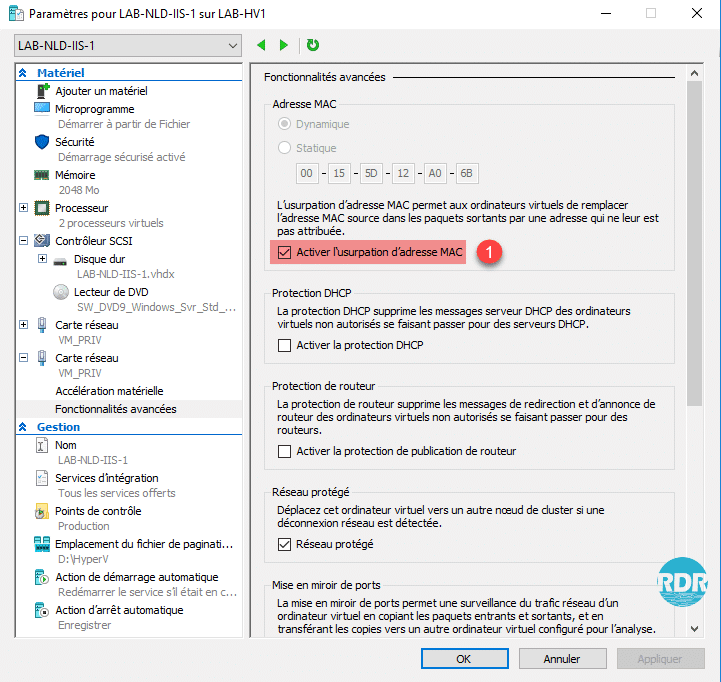Click the MAC address field 5D

pos(371,173)
